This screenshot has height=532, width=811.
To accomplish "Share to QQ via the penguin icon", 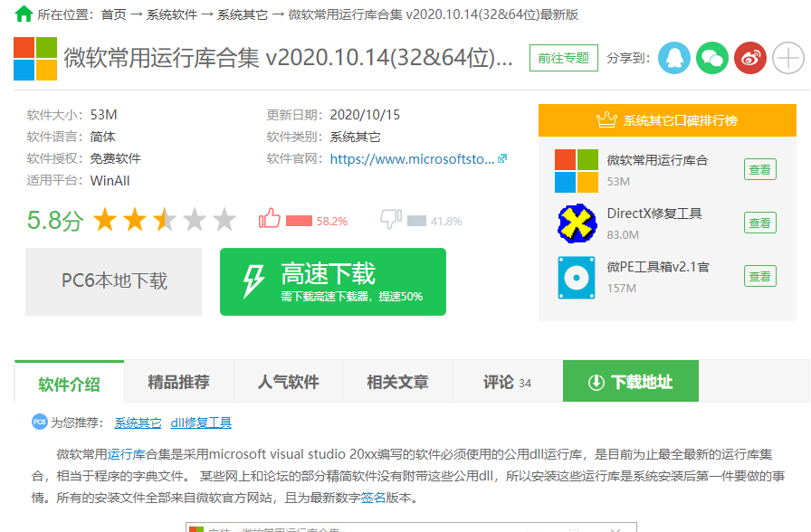I will [674, 58].
